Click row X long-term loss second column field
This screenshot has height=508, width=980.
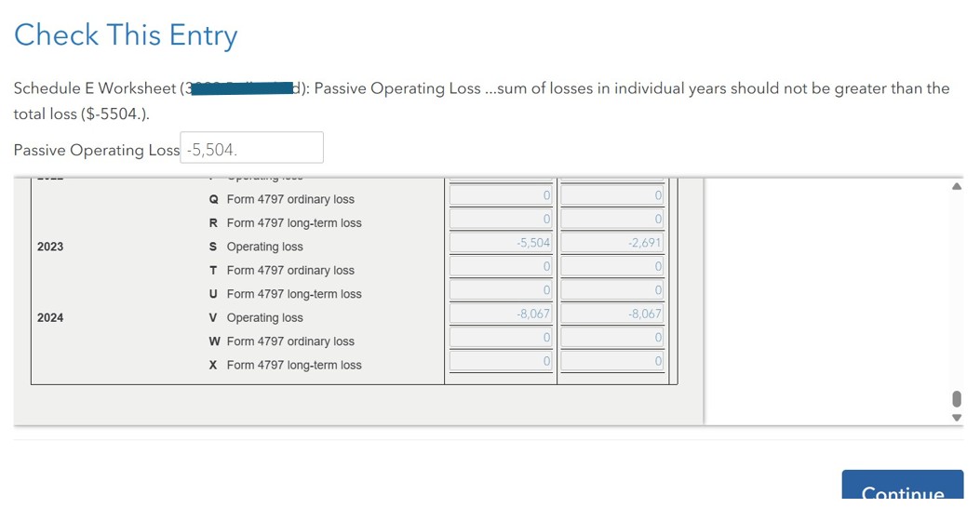point(611,361)
